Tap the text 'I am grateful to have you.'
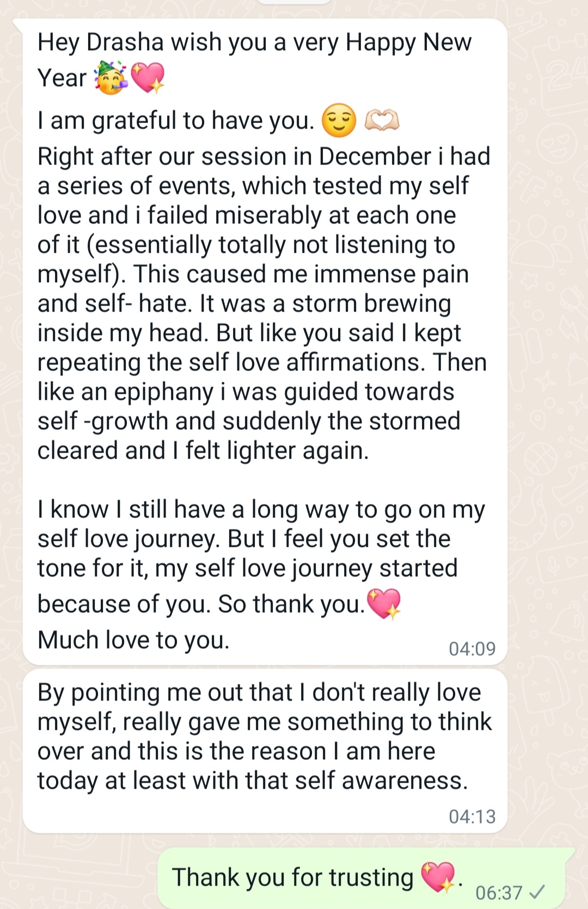The height and width of the screenshot is (909, 588). point(176,120)
